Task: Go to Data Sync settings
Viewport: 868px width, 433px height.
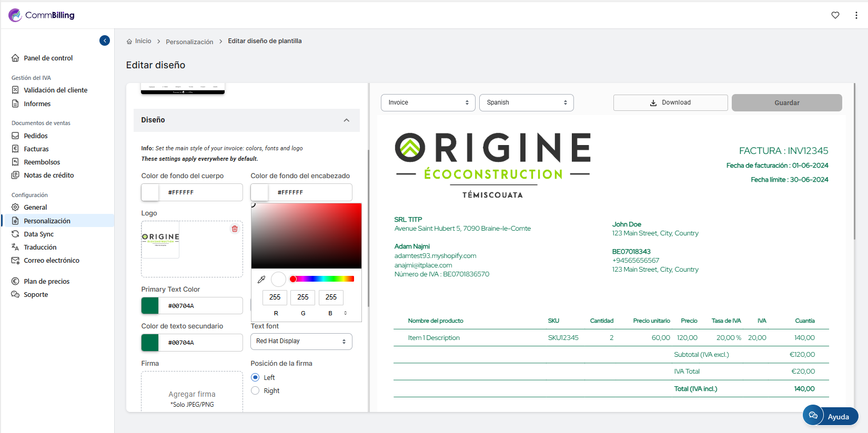Action: click(38, 234)
